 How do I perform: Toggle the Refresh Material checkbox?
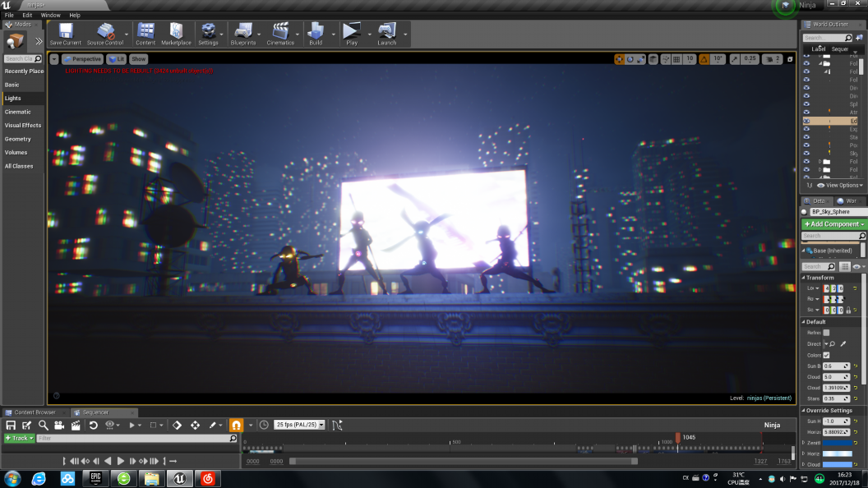[826, 333]
